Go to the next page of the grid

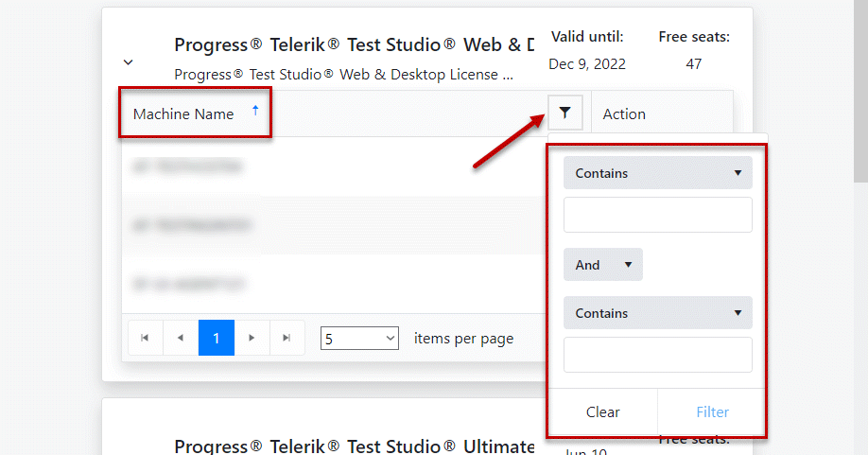point(252,338)
